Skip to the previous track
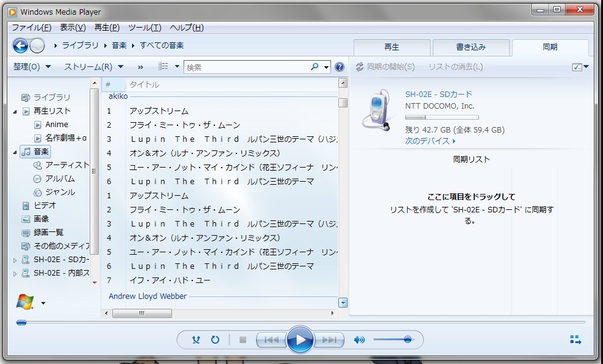Viewport: 603px width, 364px height. [x=271, y=339]
